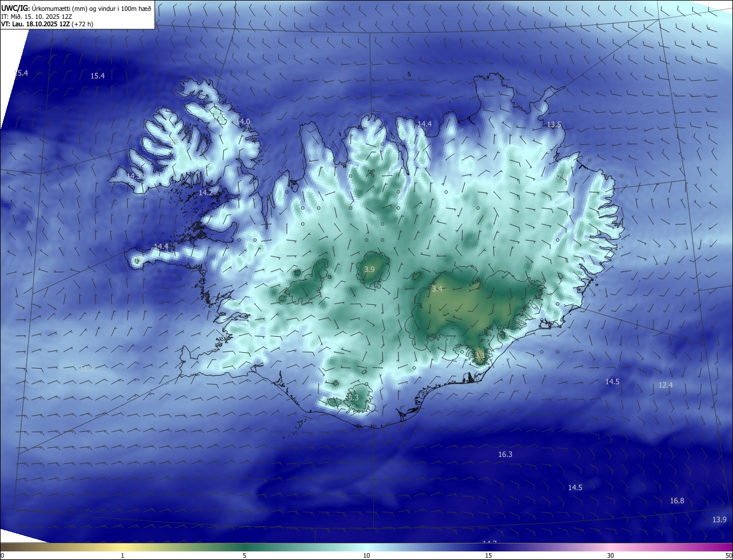Click the 14.2 value label
The width and height of the screenshot is (733, 560).
click(206, 193)
